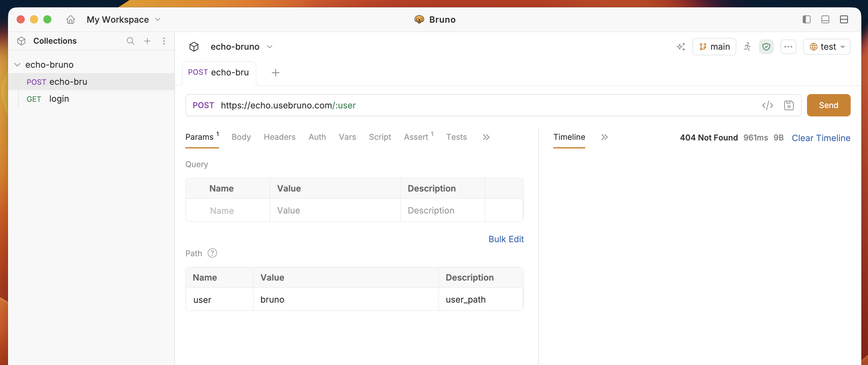
Task: Open generate code icon in URL bar
Action: pyautogui.click(x=767, y=105)
